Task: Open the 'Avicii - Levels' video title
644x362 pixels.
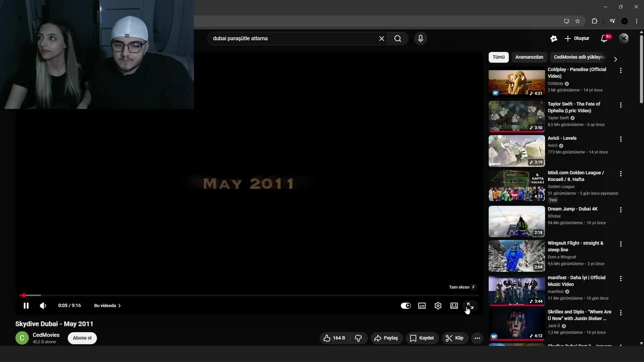Action: 562,138
